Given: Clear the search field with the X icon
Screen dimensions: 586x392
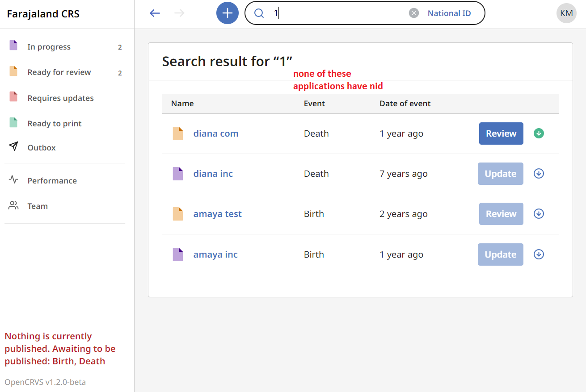Looking at the screenshot, I should pyautogui.click(x=413, y=13).
